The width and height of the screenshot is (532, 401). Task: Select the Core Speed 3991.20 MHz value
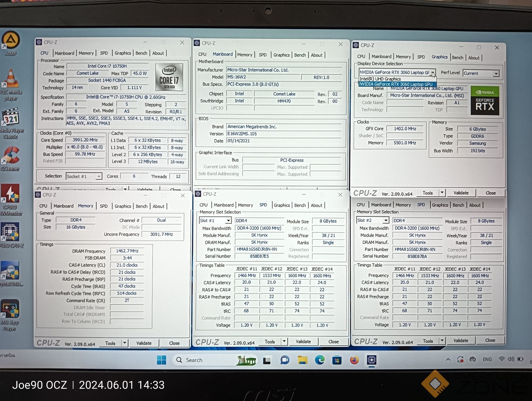coord(85,140)
